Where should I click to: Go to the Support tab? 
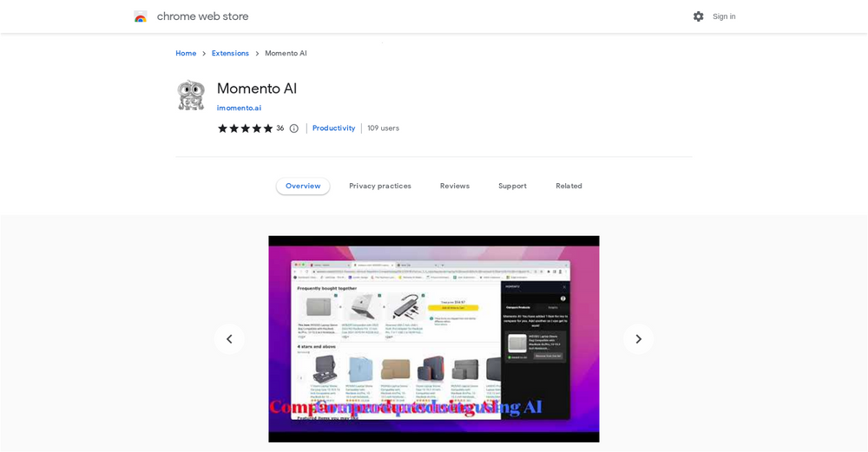[x=512, y=186]
